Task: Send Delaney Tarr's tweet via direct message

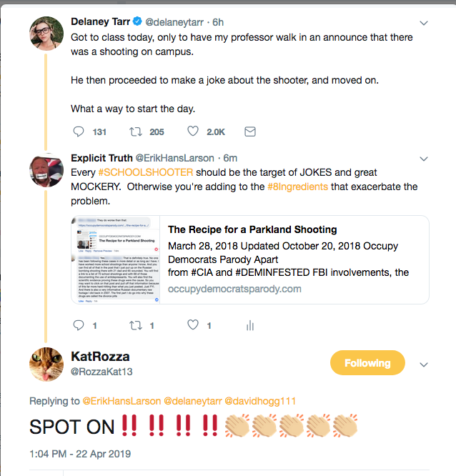Action: tap(250, 132)
